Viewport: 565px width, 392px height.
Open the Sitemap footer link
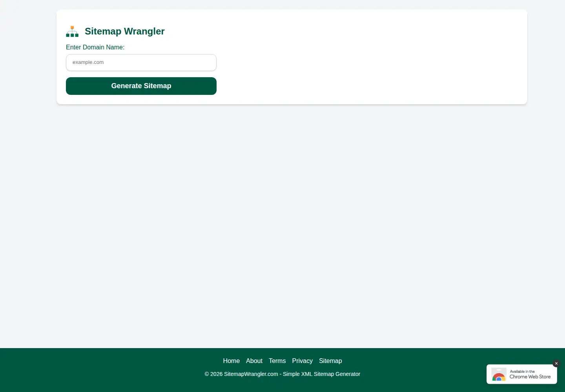coord(330,361)
